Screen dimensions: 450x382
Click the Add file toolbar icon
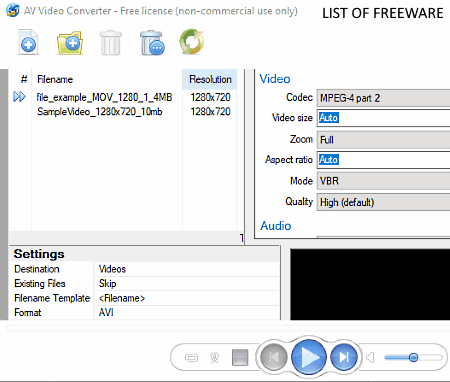pos(28,42)
